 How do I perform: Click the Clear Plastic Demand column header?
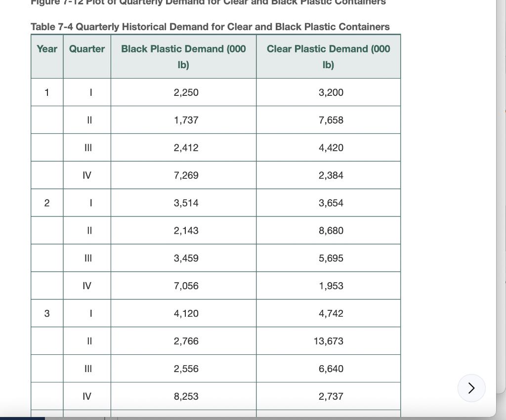[328, 56]
